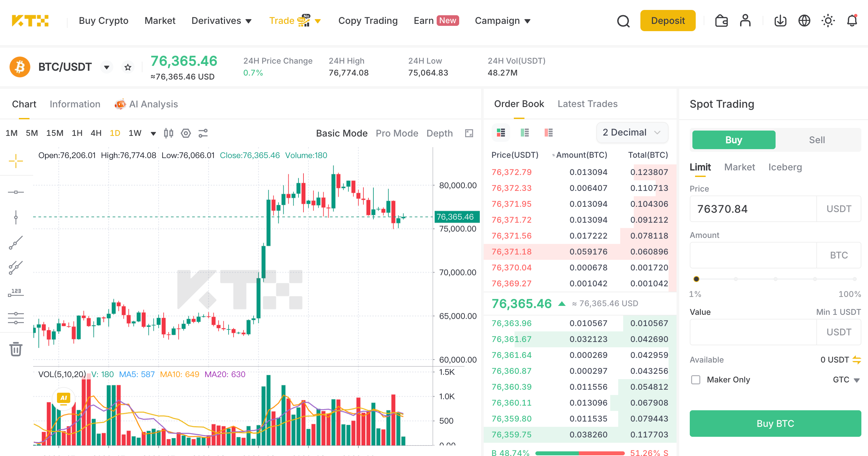The image size is (868, 456).
Task: Select the Iceberg order tab
Action: click(785, 167)
